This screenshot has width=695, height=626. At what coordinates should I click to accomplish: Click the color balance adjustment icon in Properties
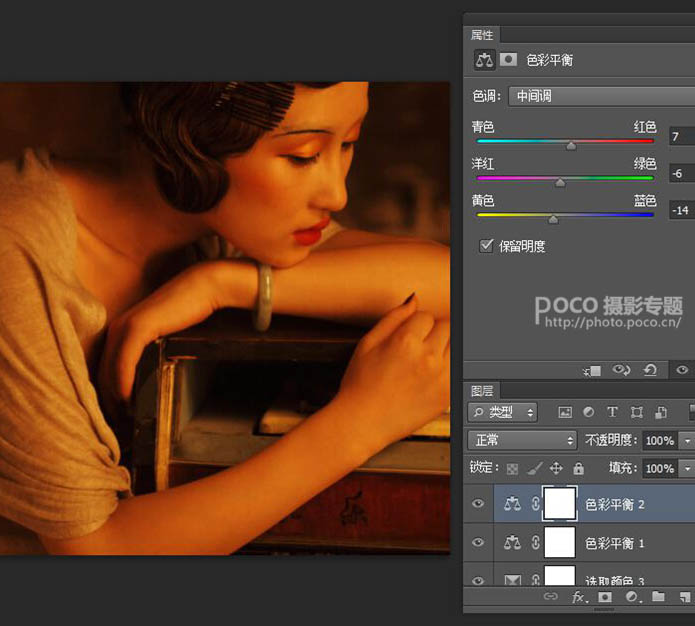coord(485,60)
